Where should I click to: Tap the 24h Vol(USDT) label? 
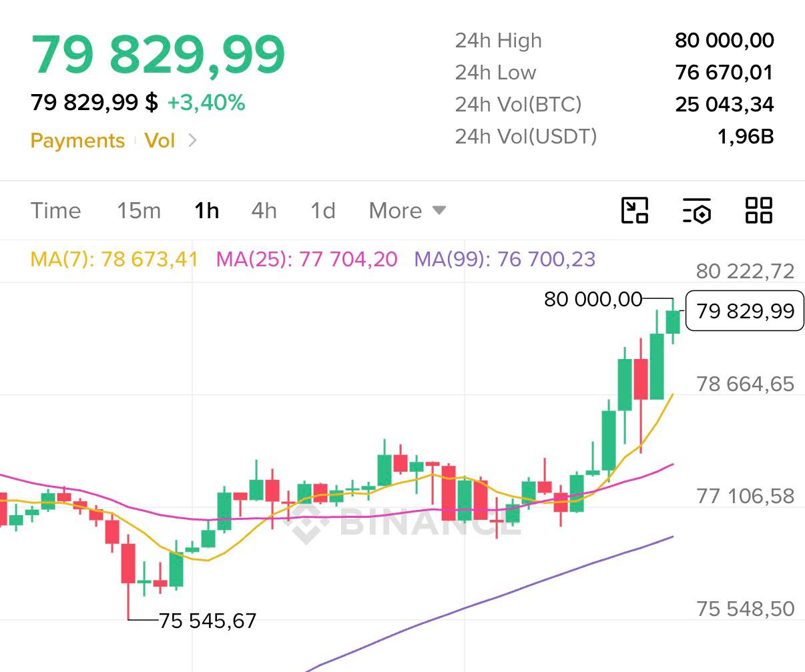(x=526, y=136)
